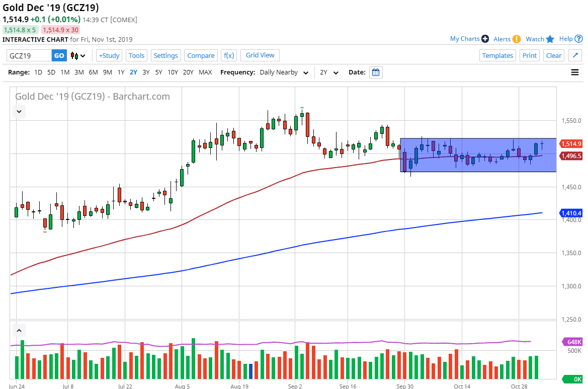Click the GO button
The height and width of the screenshot is (389, 588).
click(x=59, y=55)
